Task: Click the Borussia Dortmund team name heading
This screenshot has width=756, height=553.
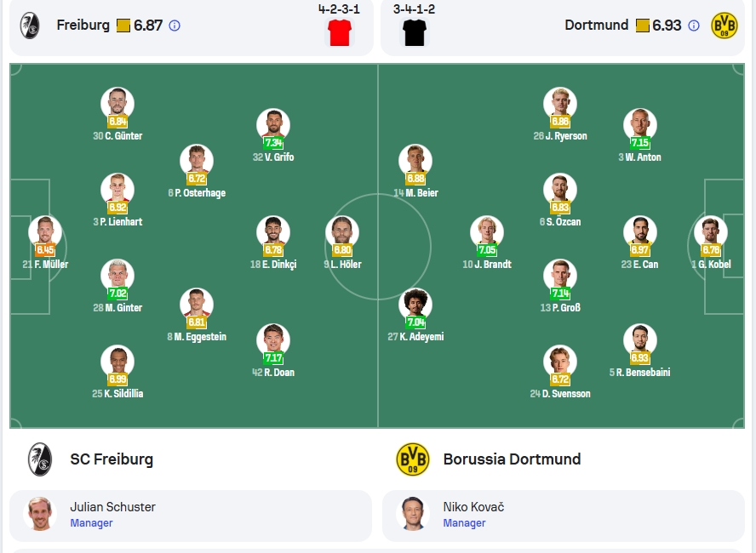Action: pos(512,459)
